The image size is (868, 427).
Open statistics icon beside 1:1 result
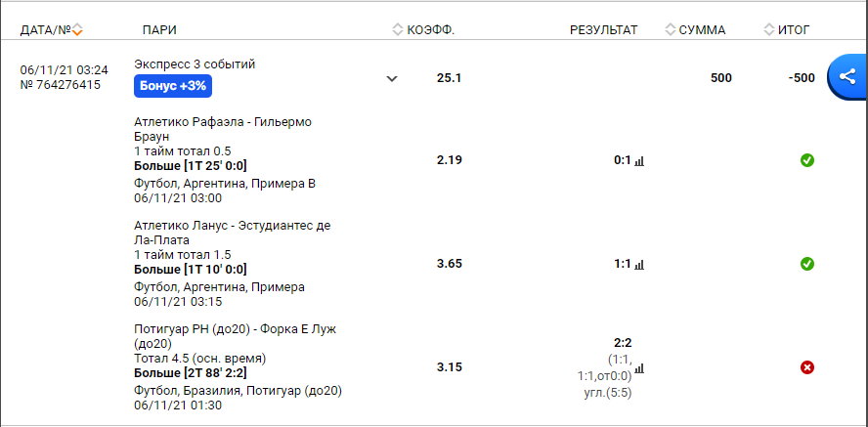(640, 265)
